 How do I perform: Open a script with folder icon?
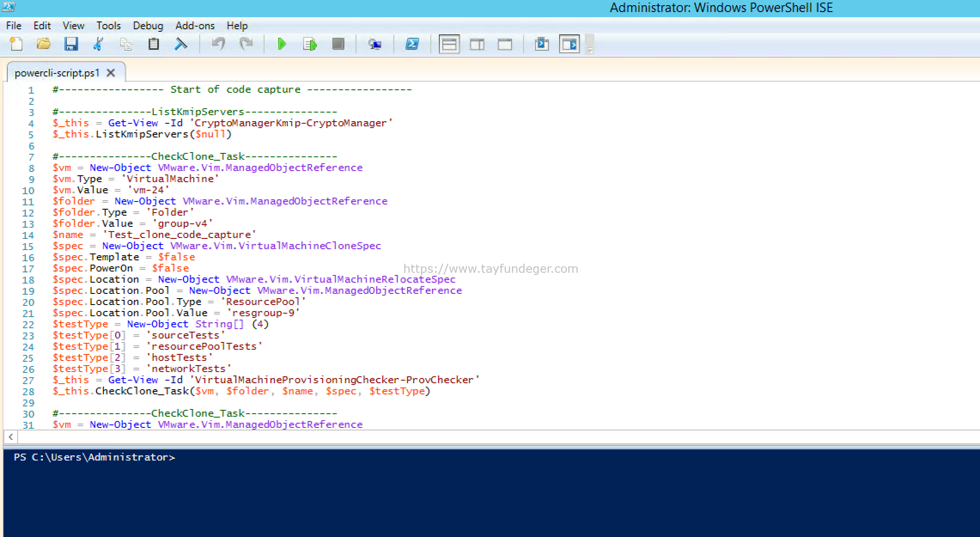click(x=43, y=44)
